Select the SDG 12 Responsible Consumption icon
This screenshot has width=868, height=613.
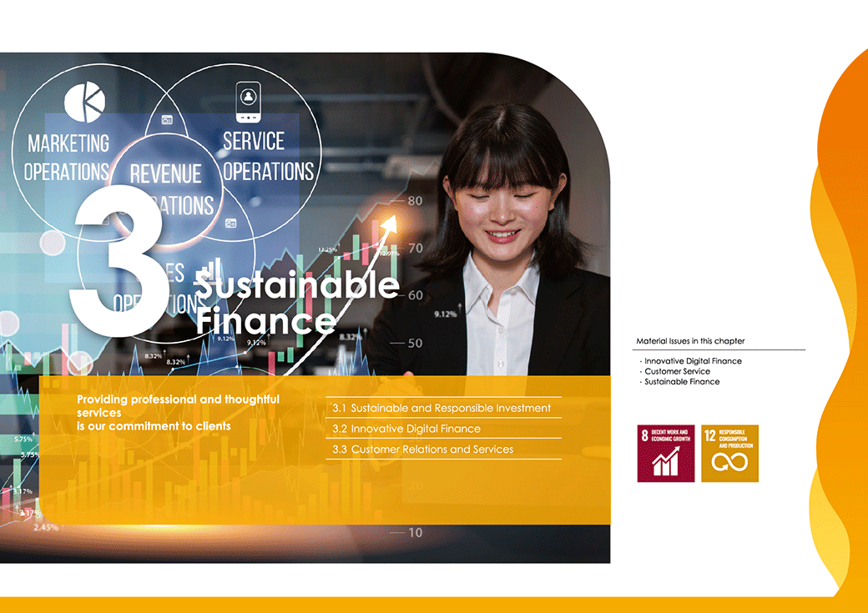(x=729, y=454)
